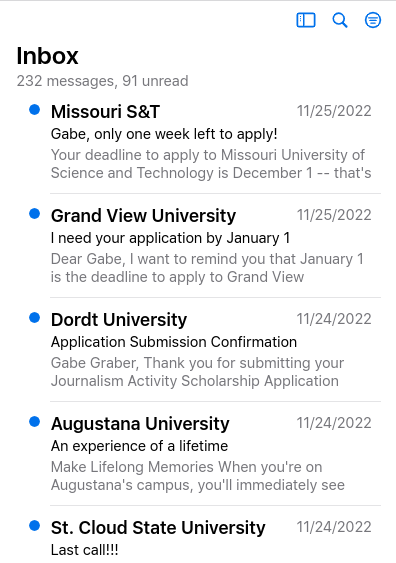
Task: Click the 232 messages, 91 unread label
Action: point(102,81)
